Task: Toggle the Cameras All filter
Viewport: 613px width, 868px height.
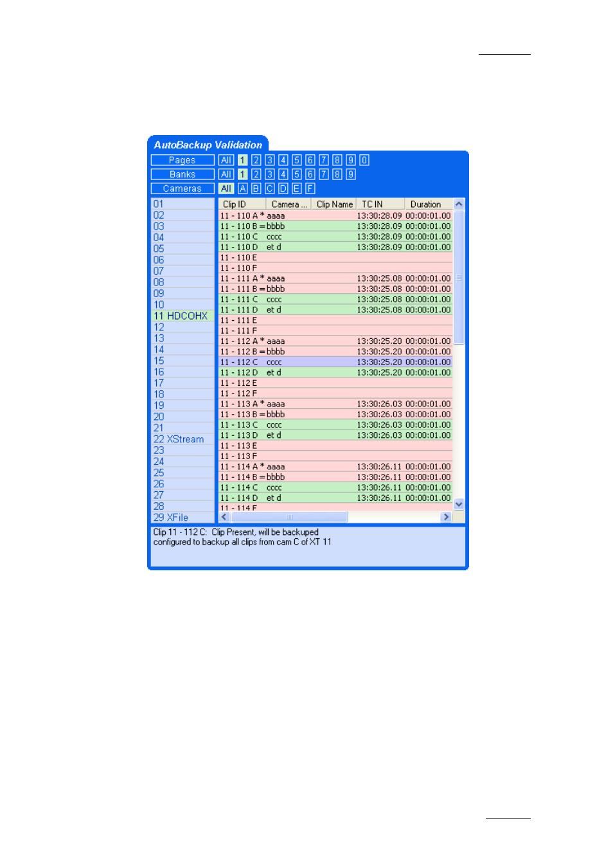Action: (226, 188)
